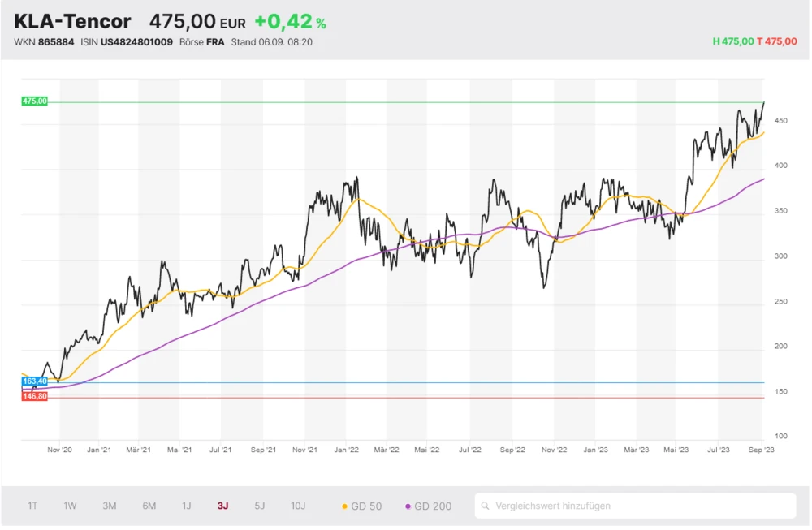Click the H 475,00 daily high value
The height and width of the screenshot is (530, 812).
[x=733, y=41]
